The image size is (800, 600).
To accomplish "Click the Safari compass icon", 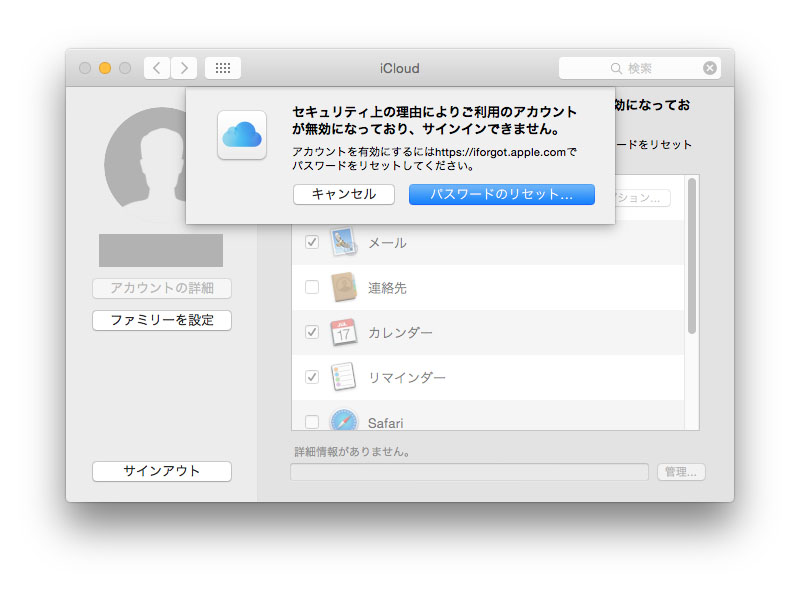I will click(x=343, y=420).
